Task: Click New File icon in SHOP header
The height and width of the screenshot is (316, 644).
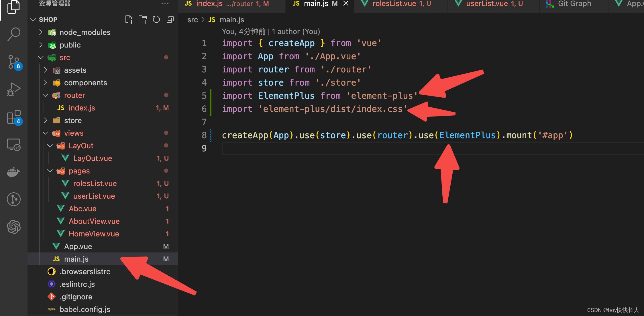Action: [x=129, y=19]
